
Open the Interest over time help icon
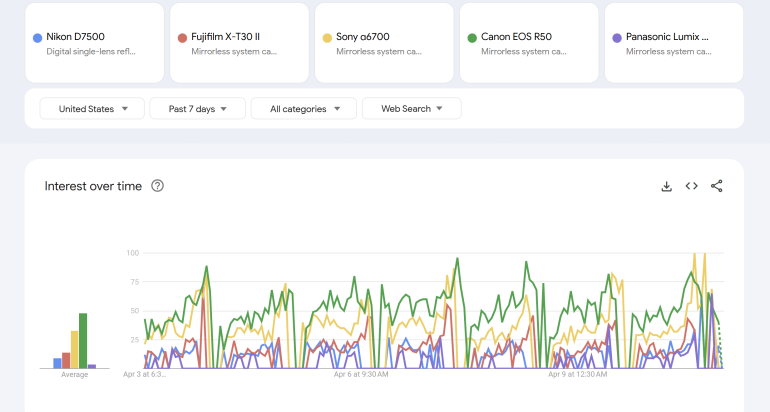pos(157,186)
